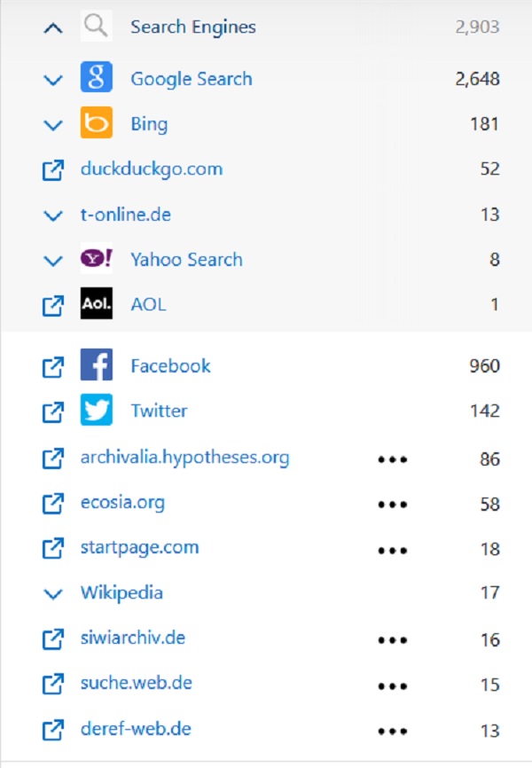Expand the Bing row chevron
The width and height of the screenshot is (532, 768).
[x=53, y=125]
